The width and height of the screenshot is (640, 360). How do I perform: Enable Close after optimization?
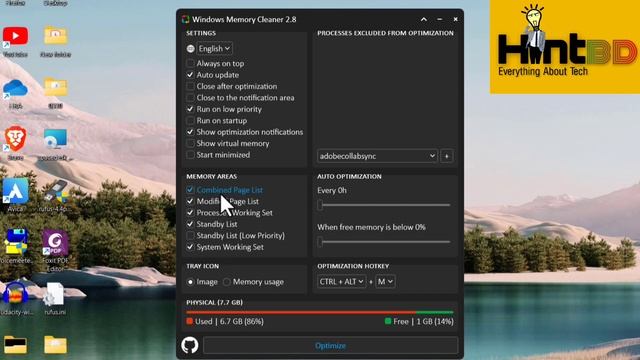pos(190,86)
